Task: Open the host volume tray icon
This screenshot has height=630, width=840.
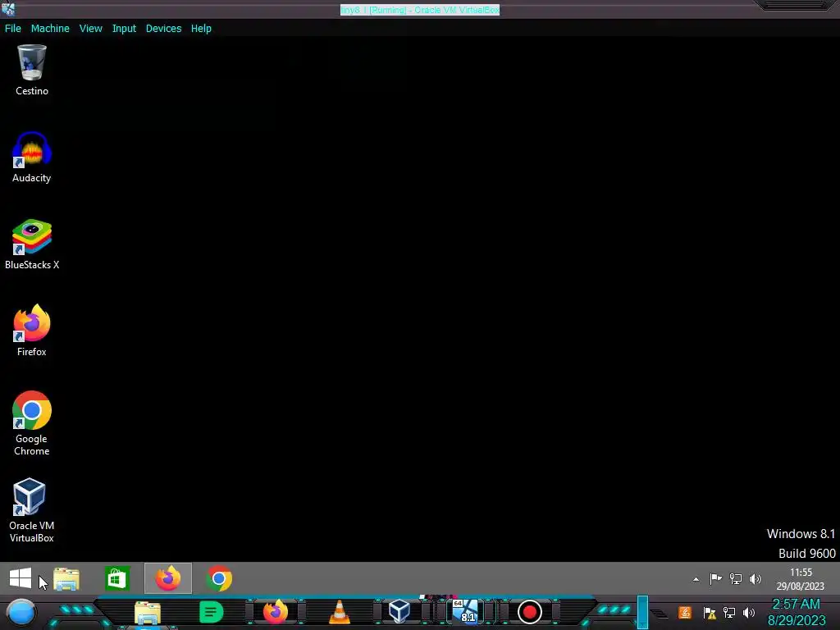Action: point(749,612)
